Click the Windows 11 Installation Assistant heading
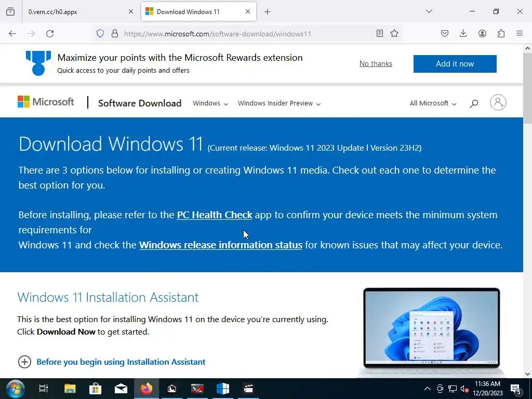Viewport: 532px width, 399px height. pos(108,297)
